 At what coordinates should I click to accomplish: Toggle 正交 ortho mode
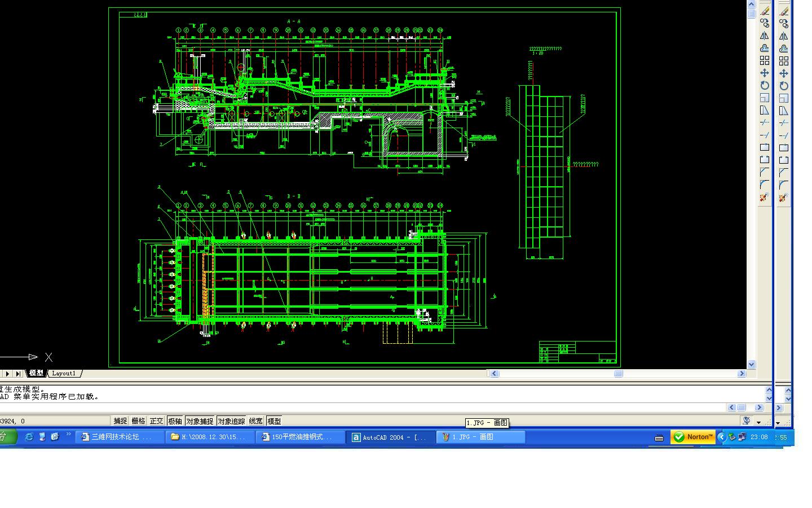pyautogui.click(x=157, y=421)
